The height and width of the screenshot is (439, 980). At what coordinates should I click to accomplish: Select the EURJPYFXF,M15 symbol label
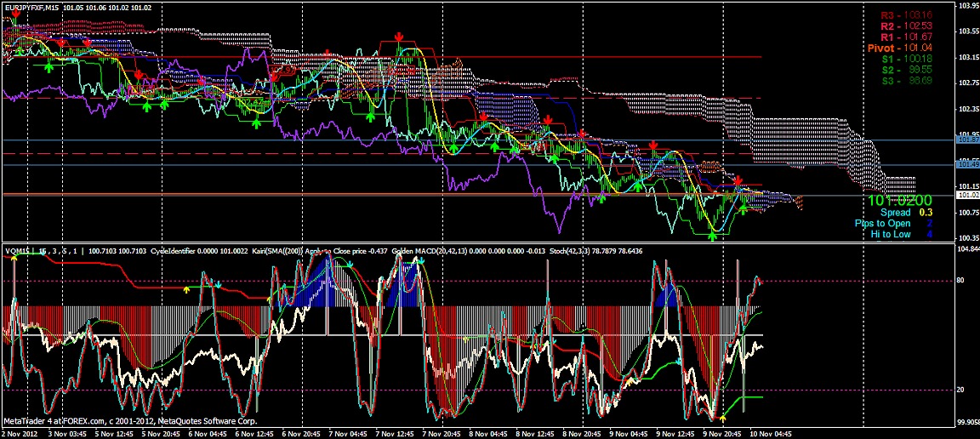point(31,7)
